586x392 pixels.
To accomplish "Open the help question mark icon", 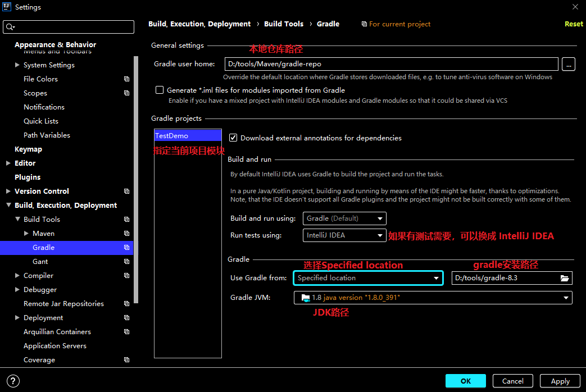I will (13, 381).
